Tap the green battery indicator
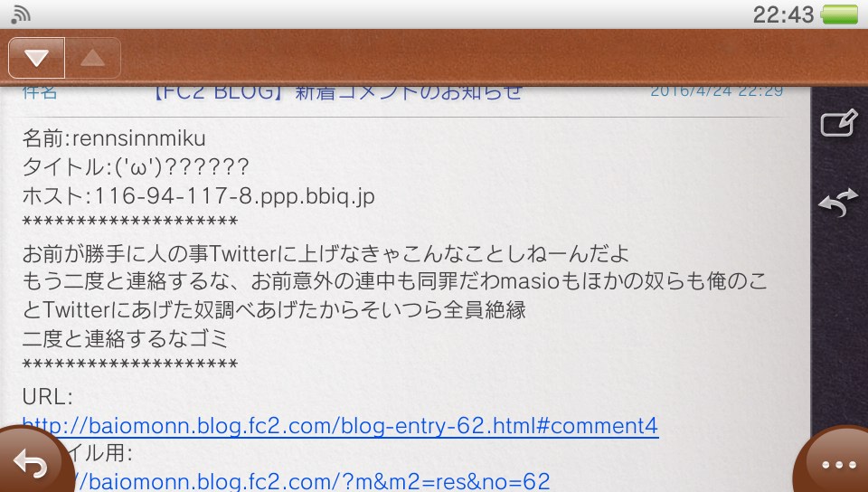This screenshot has width=868, height=492. (839, 15)
